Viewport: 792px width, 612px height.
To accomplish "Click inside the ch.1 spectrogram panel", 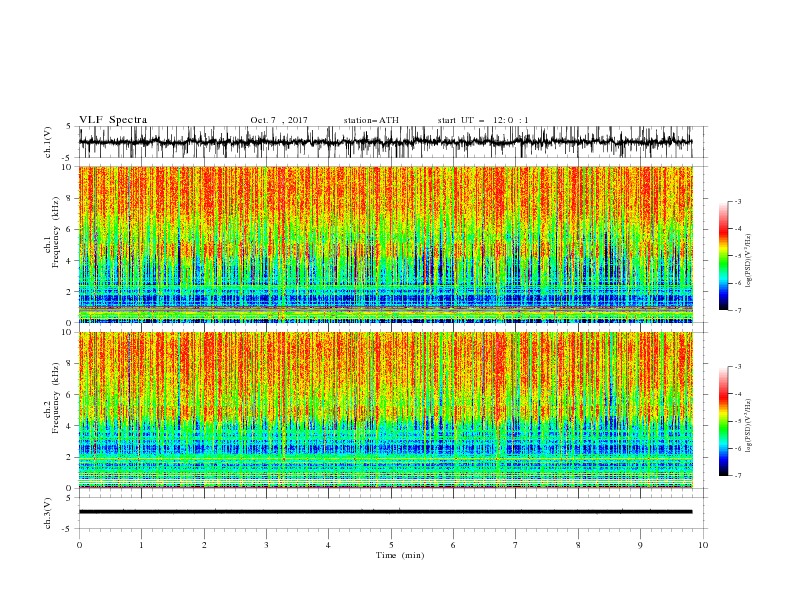I will 386,244.
